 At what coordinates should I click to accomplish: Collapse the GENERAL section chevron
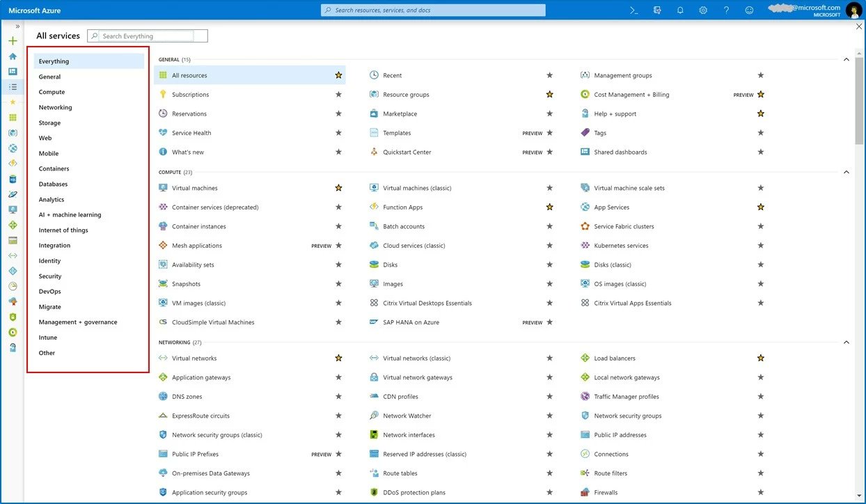(x=847, y=60)
